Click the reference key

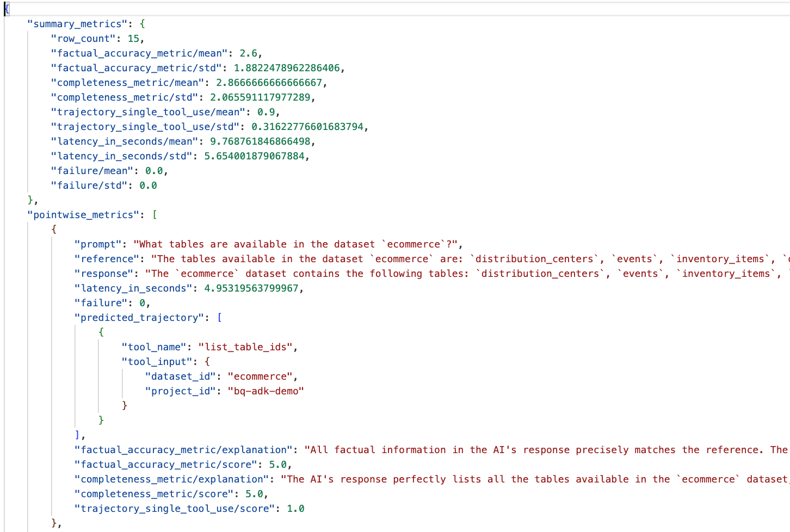coord(107,258)
